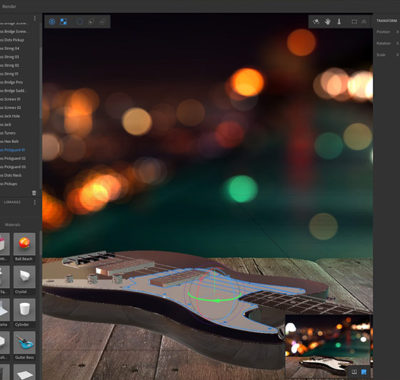Select the Pickguard 02 layer
This screenshot has height=380, width=400.
point(13,159)
